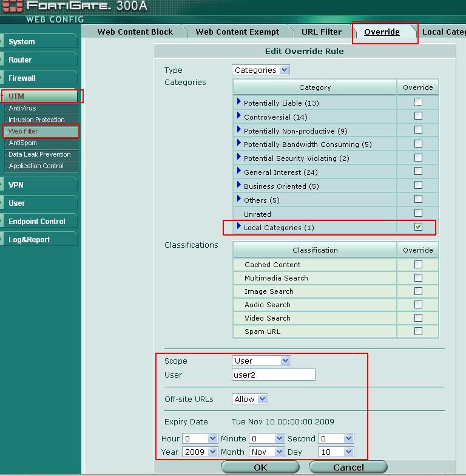Check the Spam URL classification override

pyautogui.click(x=418, y=331)
